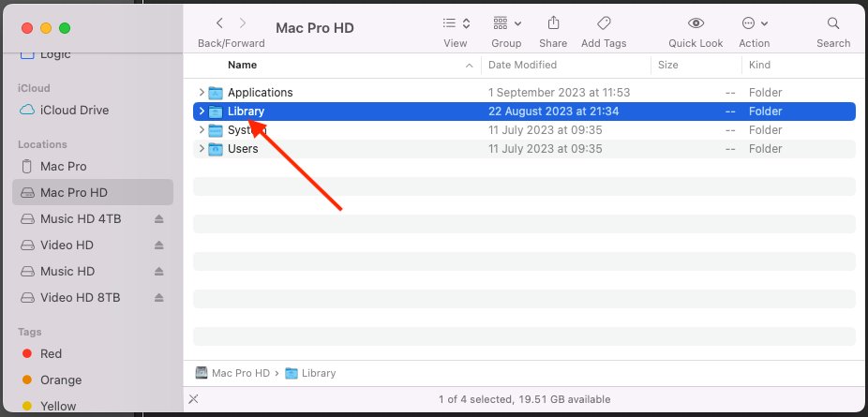Expand the Applications folder disclosure arrow
The height and width of the screenshot is (417, 868).
[x=202, y=93]
